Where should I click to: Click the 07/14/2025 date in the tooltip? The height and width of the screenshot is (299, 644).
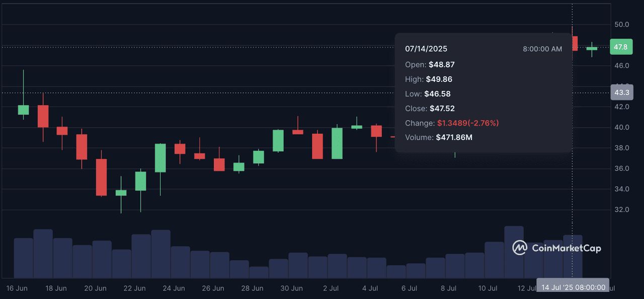(426, 49)
